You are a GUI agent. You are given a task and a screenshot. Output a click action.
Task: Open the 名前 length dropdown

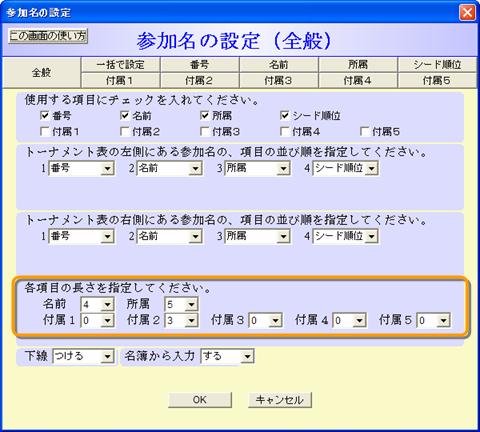(97, 304)
